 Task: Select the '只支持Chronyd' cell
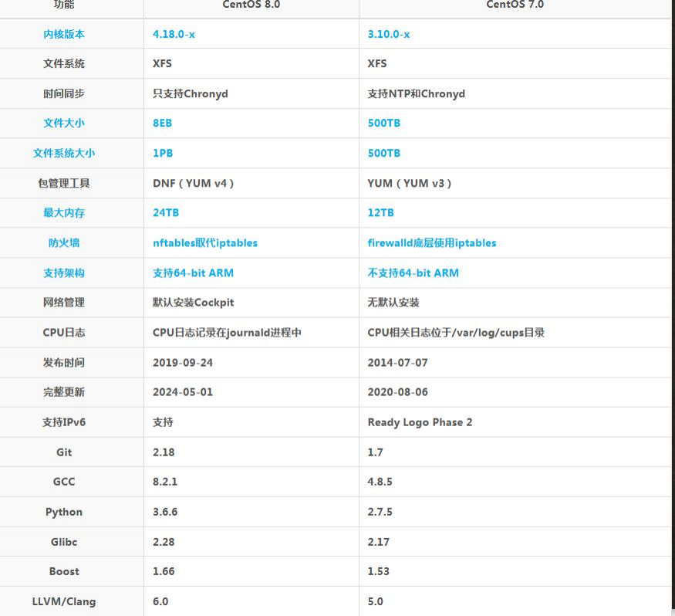coord(191,93)
